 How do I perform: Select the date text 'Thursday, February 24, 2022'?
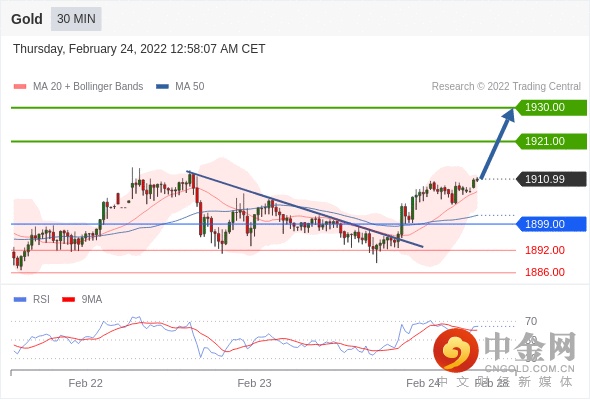(x=90, y=49)
